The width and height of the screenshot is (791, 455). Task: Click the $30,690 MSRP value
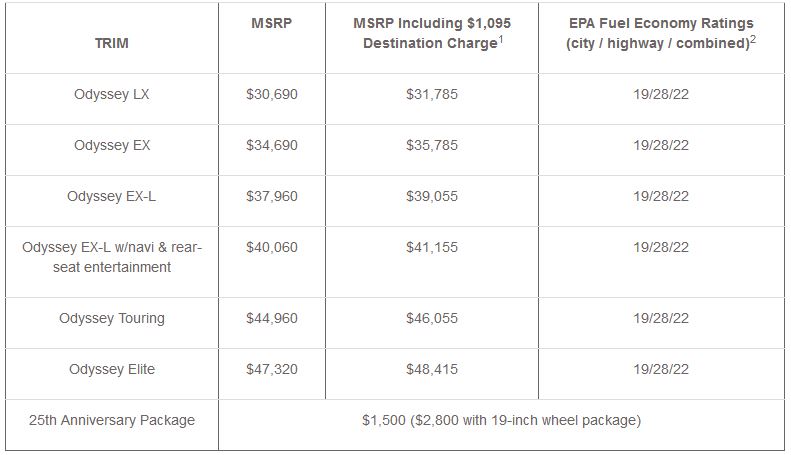click(272, 95)
